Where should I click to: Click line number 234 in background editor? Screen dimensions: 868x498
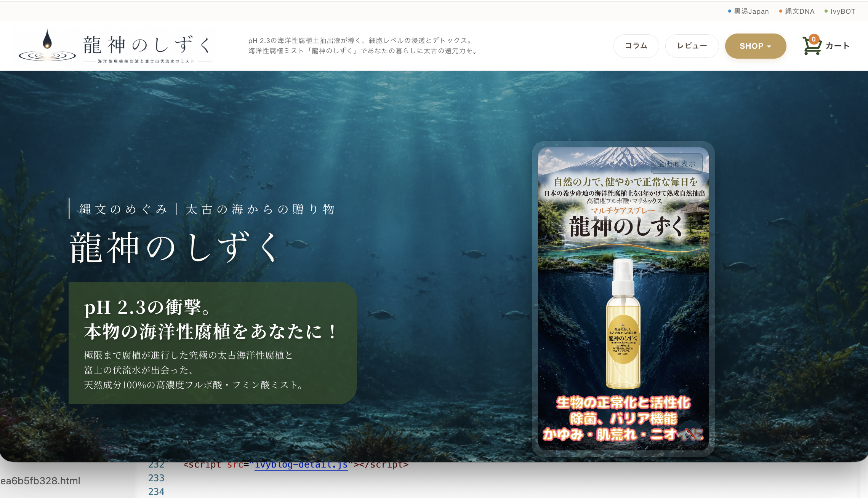pyautogui.click(x=156, y=492)
